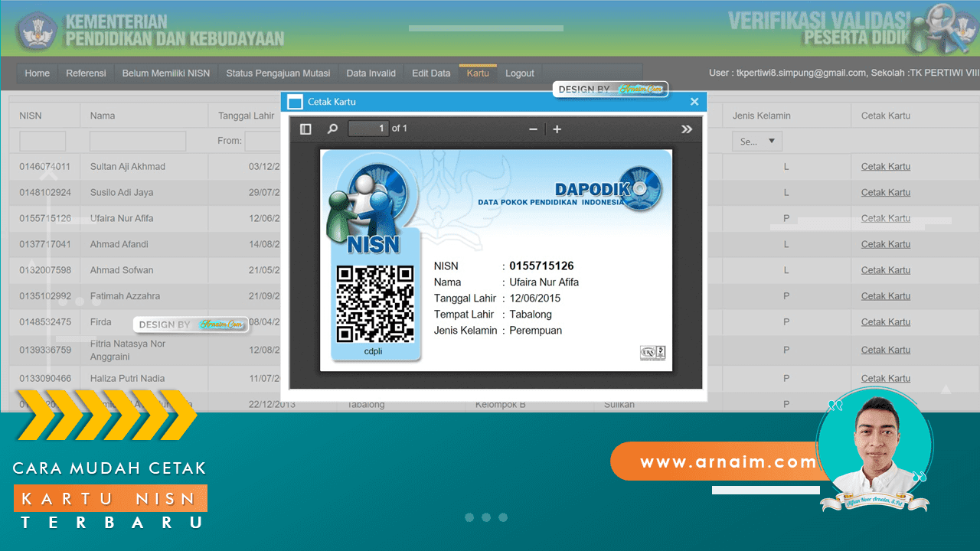Go to the Status Pengajuan Mutasi menu
980x551 pixels.
click(x=278, y=73)
